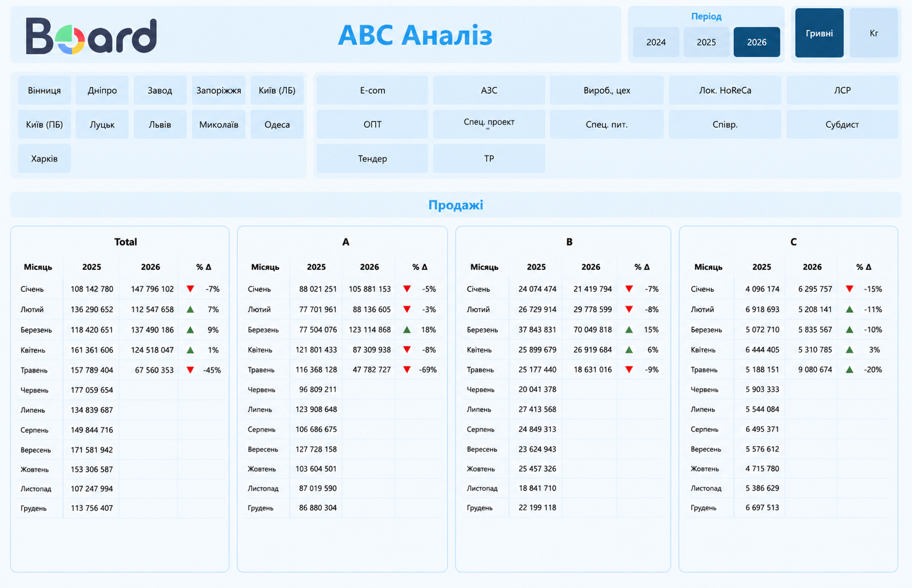Click Липень row label in table B
Viewport: 912px width, 588px height.
pos(480,409)
